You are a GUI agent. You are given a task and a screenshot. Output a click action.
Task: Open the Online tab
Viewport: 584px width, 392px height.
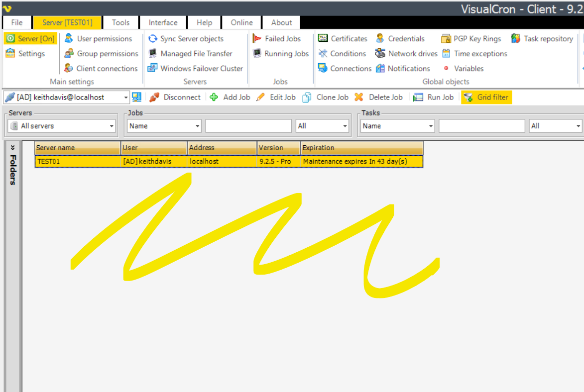pyautogui.click(x=242, y=22)
